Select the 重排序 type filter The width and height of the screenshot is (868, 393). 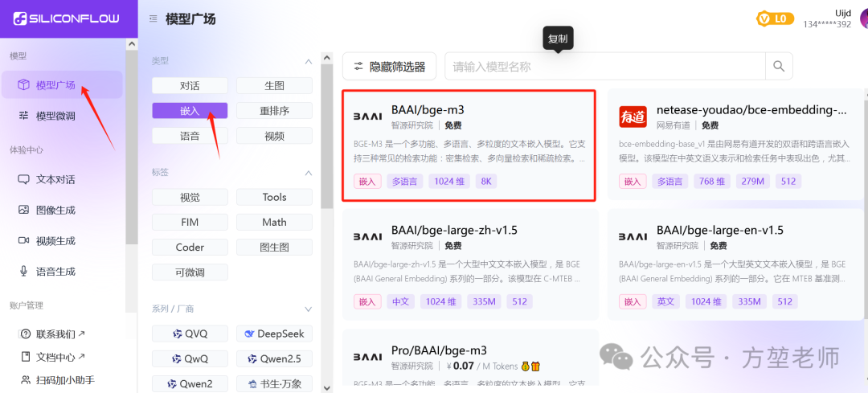(x=274, y=111)
